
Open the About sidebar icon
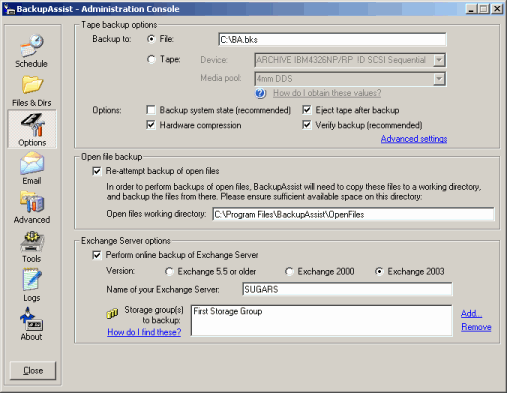(32, 319)
